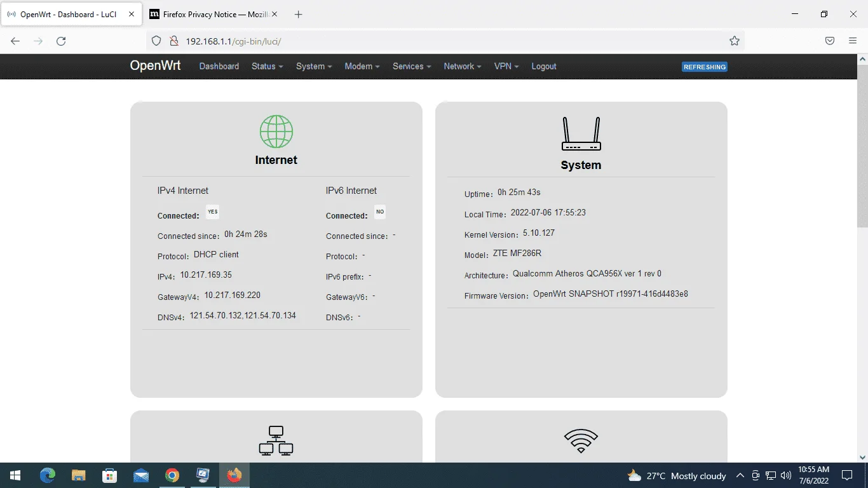Click the OpenWrt SNAPSHOT firmware version text
Image resolution: width=868 pixels, height=488 pixels.
coord(611,294)
